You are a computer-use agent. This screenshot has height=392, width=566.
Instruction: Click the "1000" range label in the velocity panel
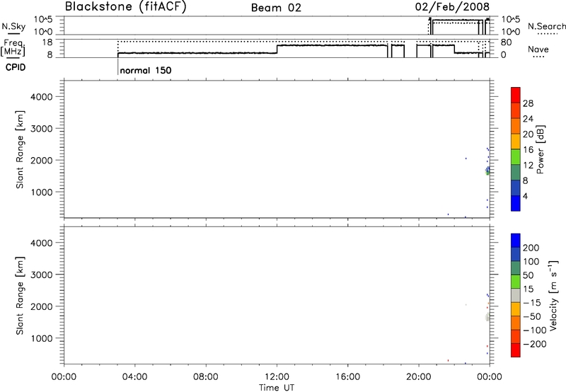coord(42,338)
